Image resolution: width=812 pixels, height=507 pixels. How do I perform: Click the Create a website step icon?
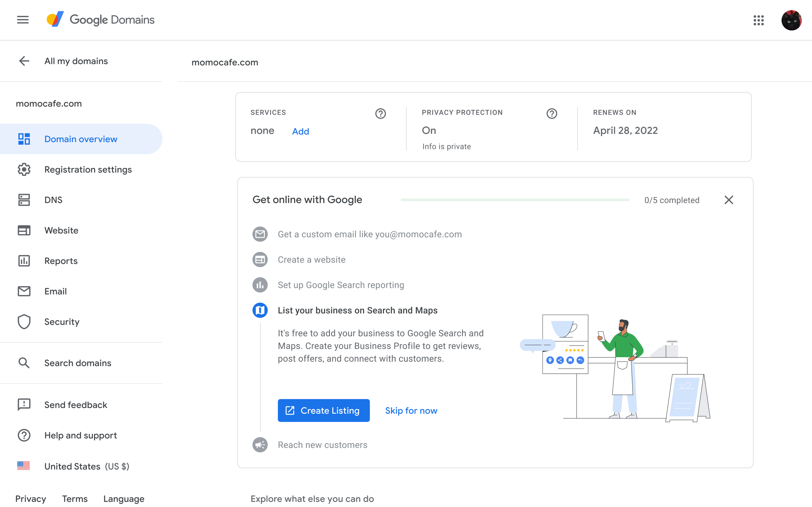point(260,260)
